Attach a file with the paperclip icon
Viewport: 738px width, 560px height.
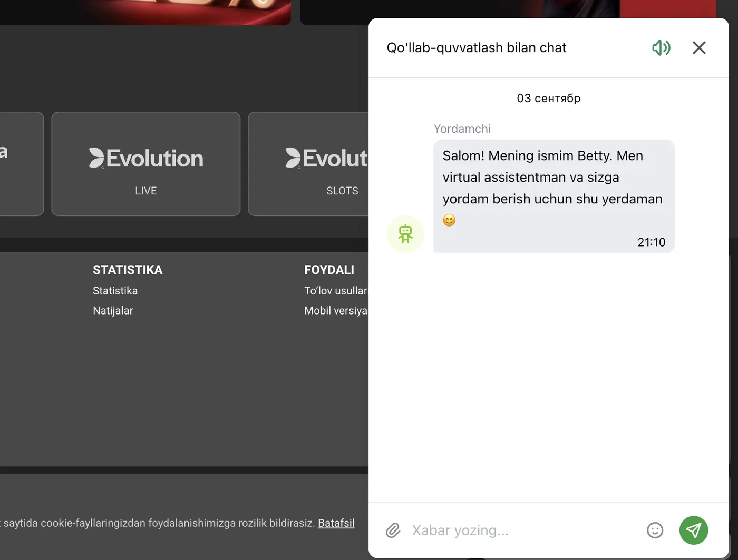click(x=393, y=530)
